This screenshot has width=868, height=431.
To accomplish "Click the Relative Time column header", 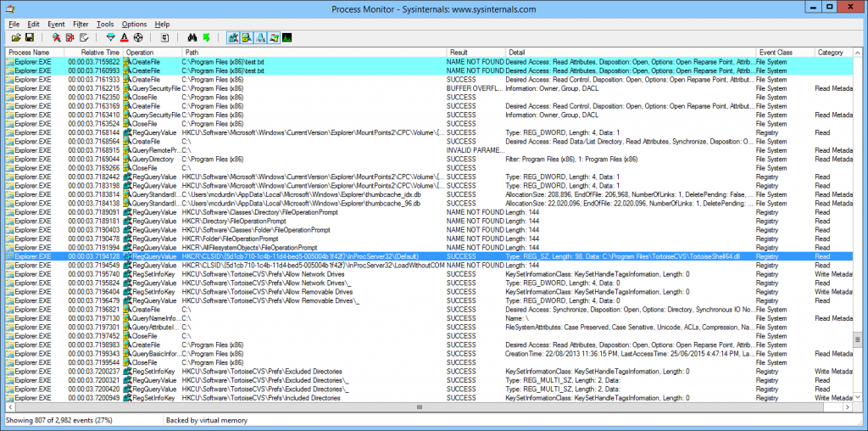I will point(93,52).
